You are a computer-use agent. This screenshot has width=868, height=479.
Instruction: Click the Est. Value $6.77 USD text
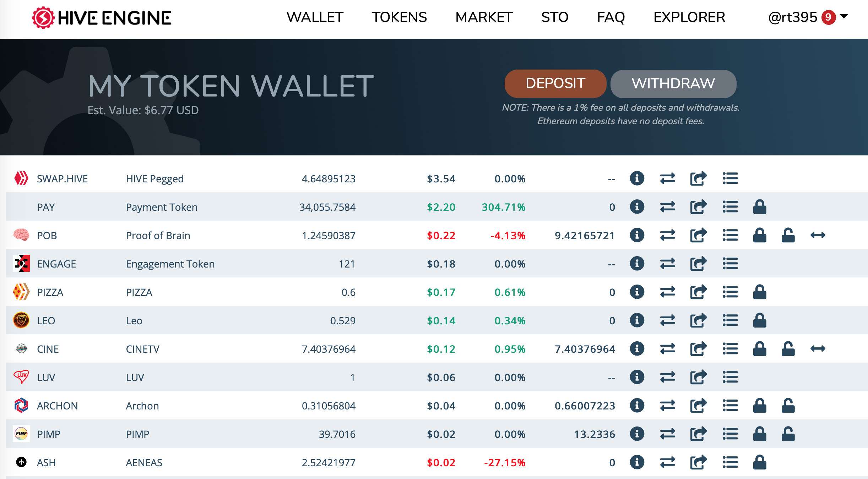(x=143, y=110)
